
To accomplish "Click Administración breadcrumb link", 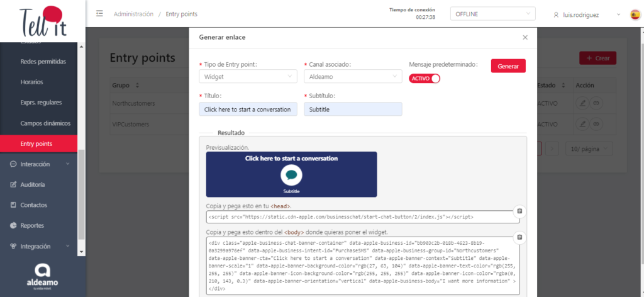I will [133, 14].
